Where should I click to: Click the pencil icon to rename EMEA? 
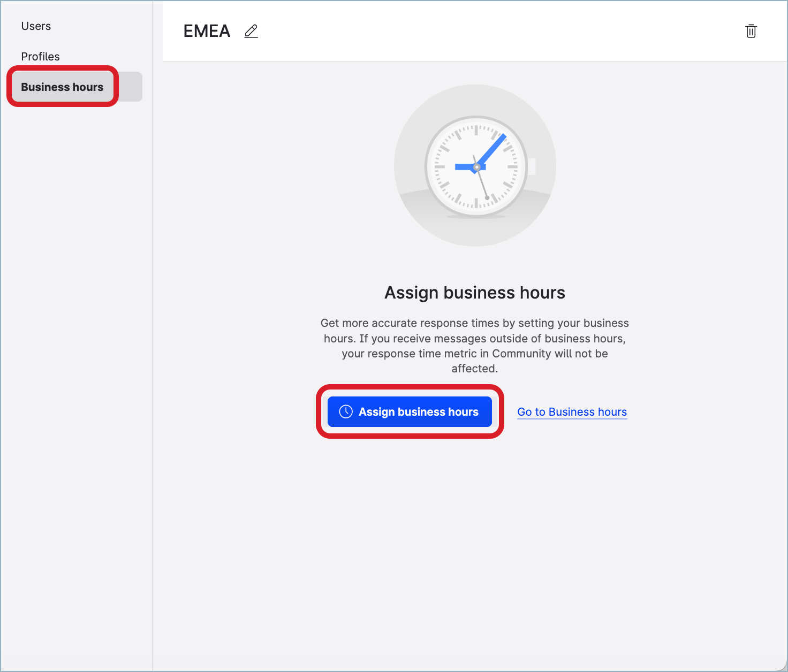pyautogui.click(x=251, y=32)
